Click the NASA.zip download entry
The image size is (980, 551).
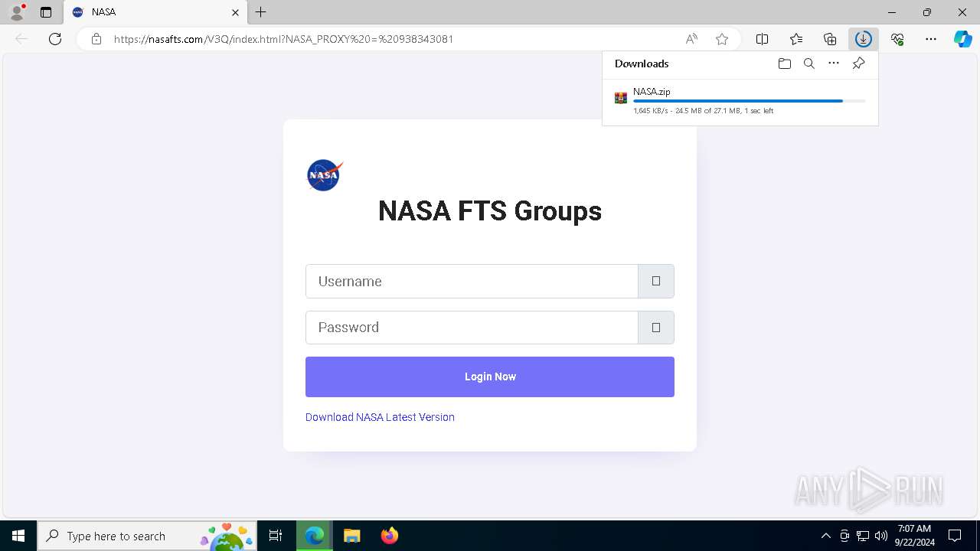pyautogui.click(x=740, y=101)
